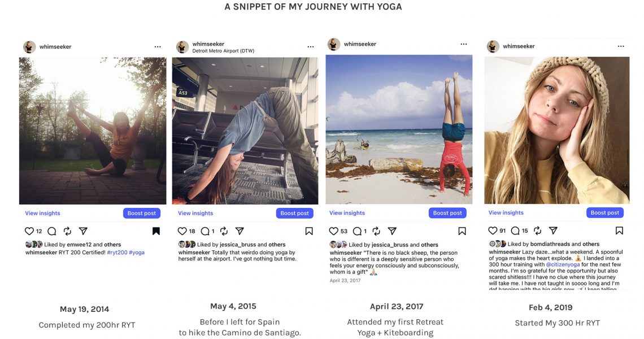The width and height of the screenshot is (644, 339).
Task: Click the Detroit Metro Airport (DTW) location
Action: click(x=223, y=51)
